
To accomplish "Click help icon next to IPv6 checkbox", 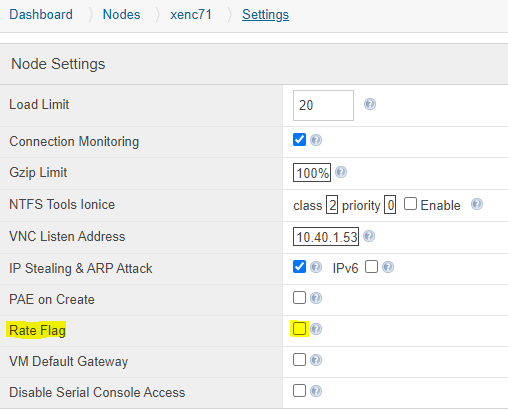I will [x=388, y=267].
